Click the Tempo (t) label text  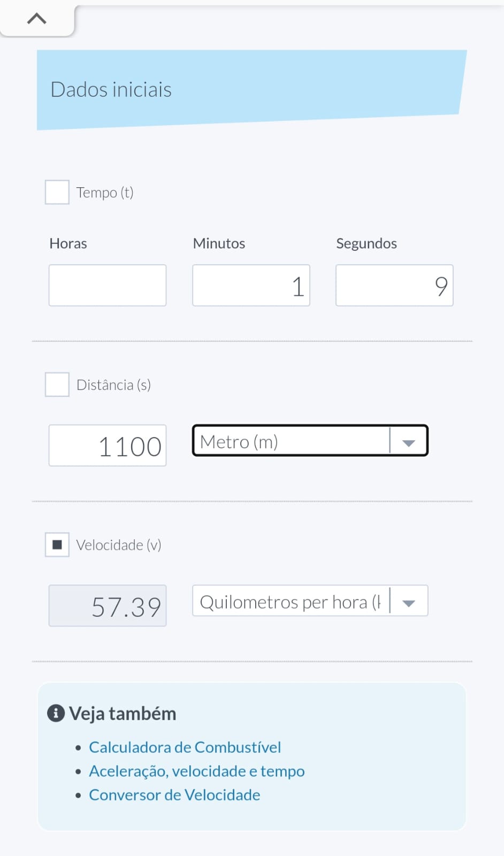pos(105,193)
